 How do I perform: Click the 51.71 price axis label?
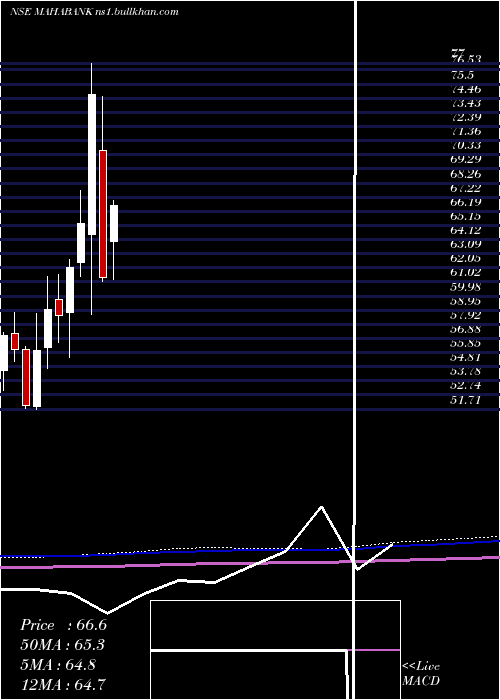click(466, 400)
